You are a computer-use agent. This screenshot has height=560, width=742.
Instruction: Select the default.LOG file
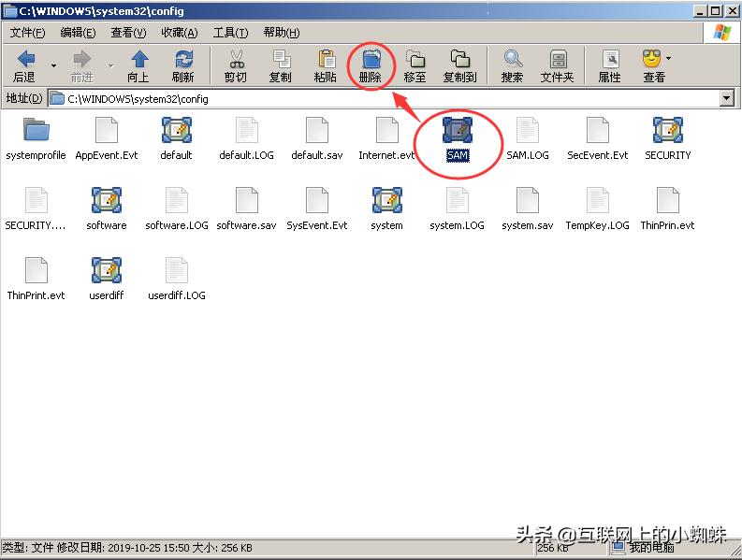click(246, 139)
